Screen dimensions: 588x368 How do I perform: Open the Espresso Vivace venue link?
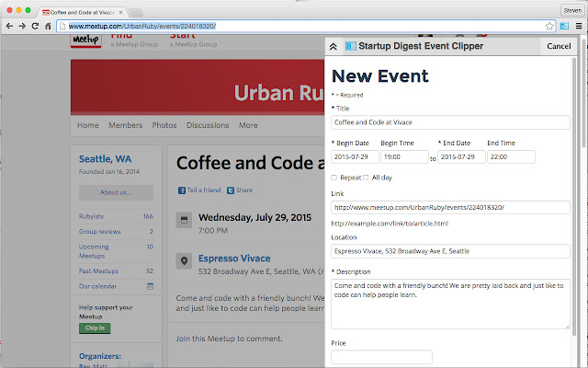234,259
